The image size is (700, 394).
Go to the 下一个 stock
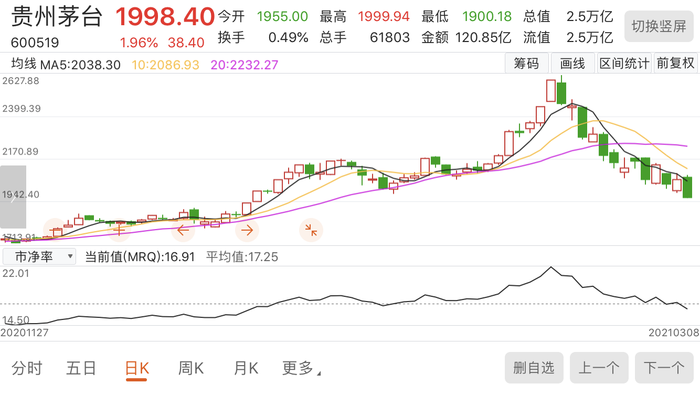tap(664, 368)
